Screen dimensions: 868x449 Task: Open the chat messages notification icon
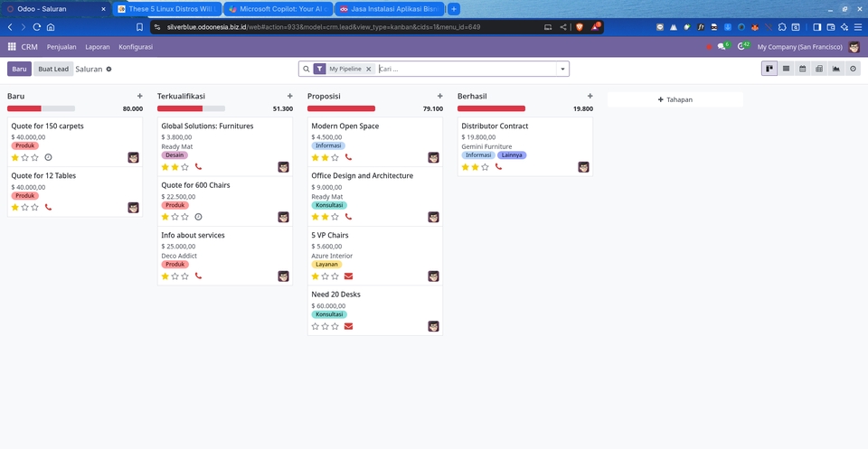[722, 46]
